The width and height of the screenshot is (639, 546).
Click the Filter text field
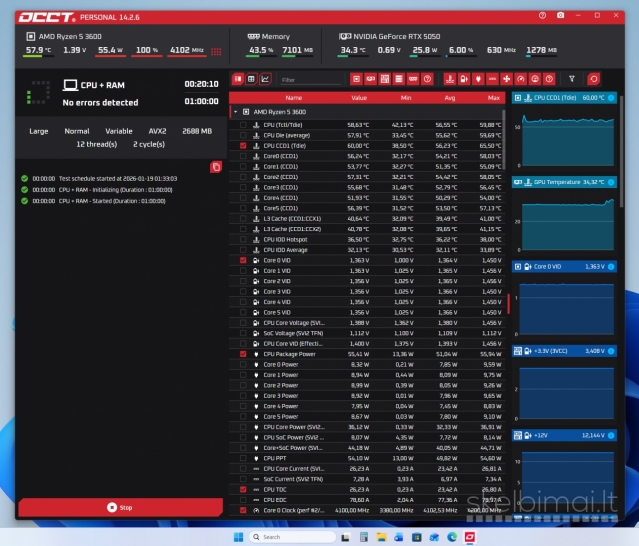click(310, 79)
